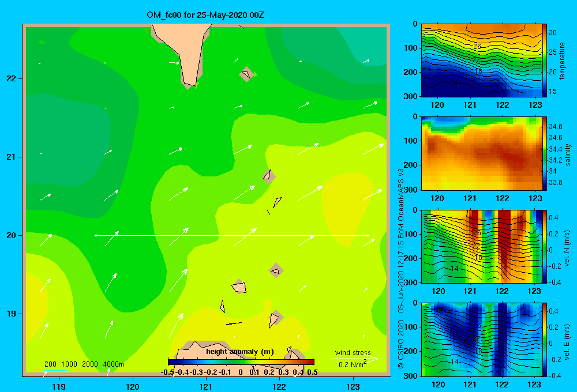Open the northward velocity section plot
The width and height of the screenshot is (577, 392).
click(482, 246)
